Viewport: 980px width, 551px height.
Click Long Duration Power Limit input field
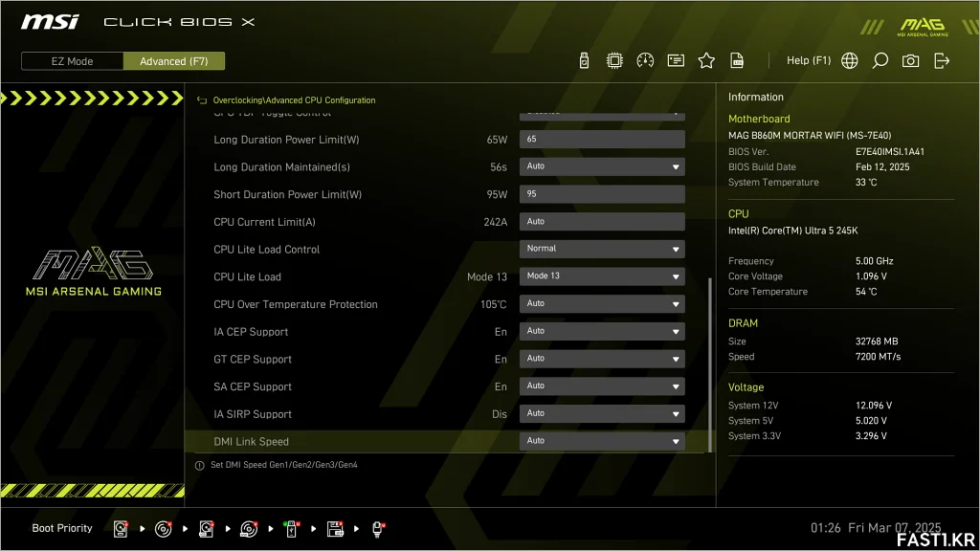tap(602, 140)
